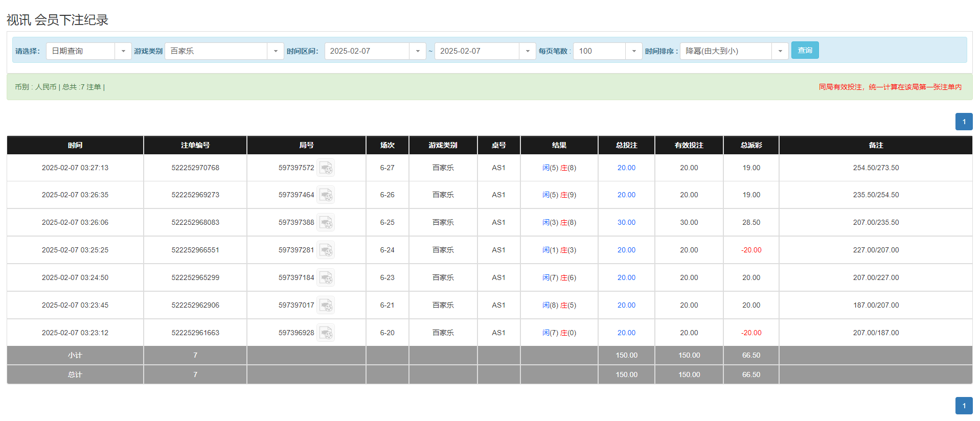Expand the 日期查询 selection dropdown
Viewport: 980px width, 421px height.
coord(123,51)
